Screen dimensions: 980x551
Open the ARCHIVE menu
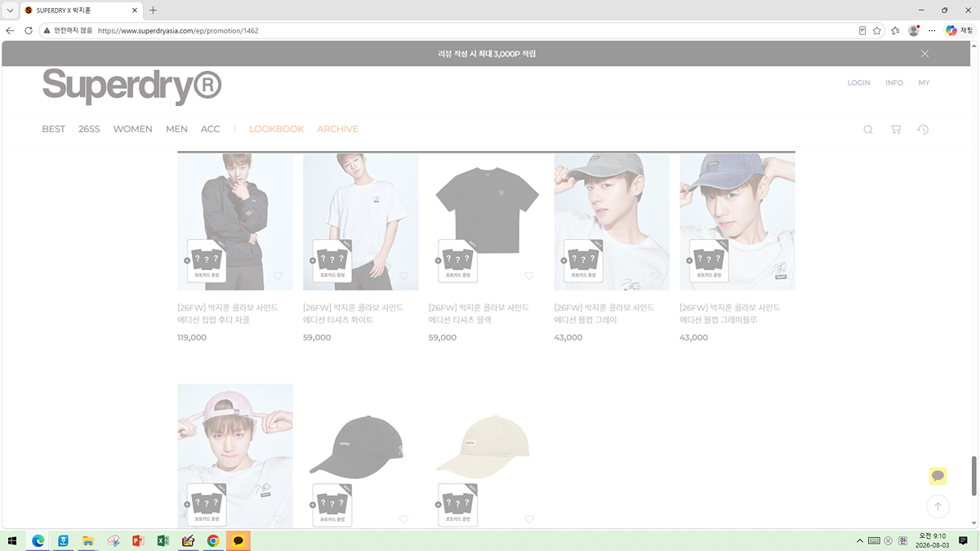(x=337, y=129)
